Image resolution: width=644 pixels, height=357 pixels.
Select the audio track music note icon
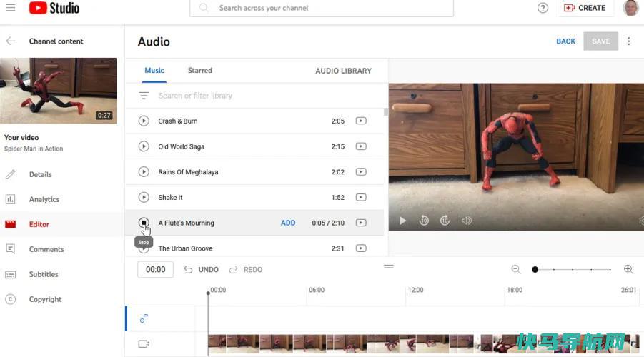click(144, 318)
